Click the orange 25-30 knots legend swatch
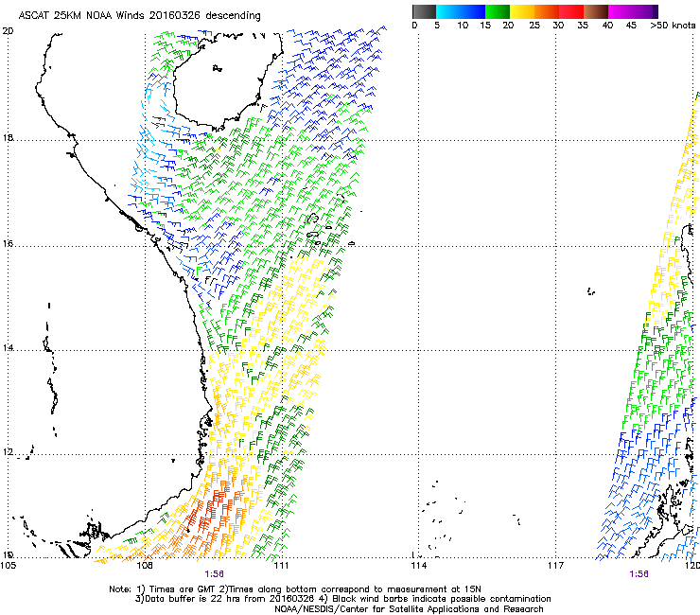Image resolution: width=700 pixels, height=615 pixels. pos(547,11)
